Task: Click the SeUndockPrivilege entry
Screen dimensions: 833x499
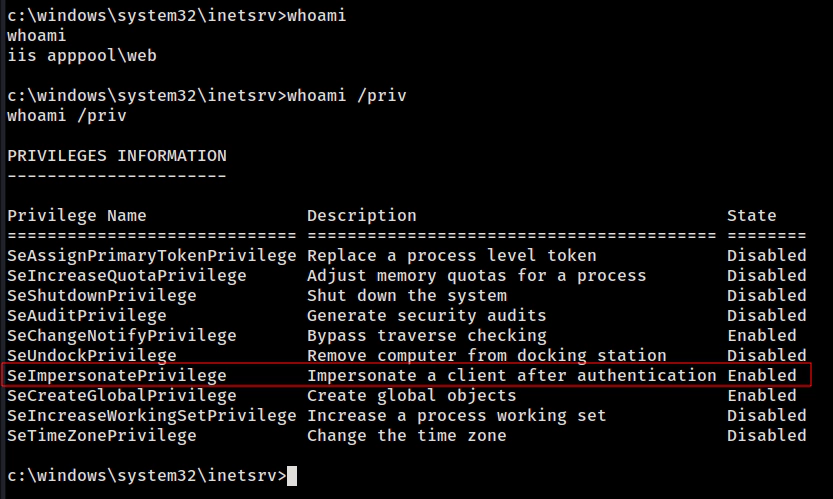Action: pos(92,355)
